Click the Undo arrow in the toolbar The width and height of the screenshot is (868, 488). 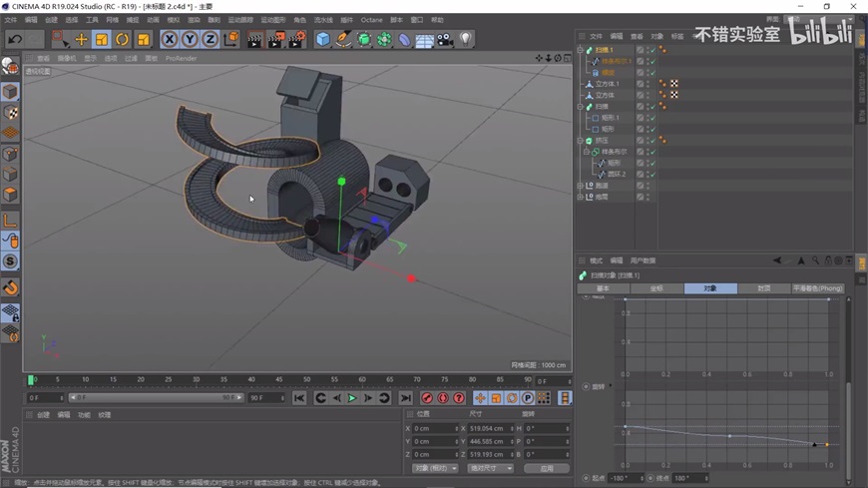[x=15, y=40]
